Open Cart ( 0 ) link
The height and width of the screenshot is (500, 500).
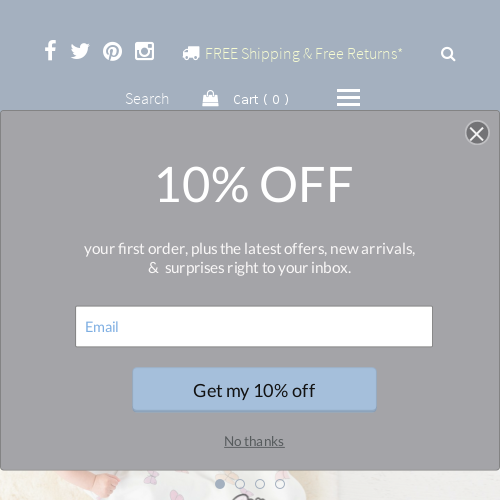pyautogui.click(x=261, y=99)
